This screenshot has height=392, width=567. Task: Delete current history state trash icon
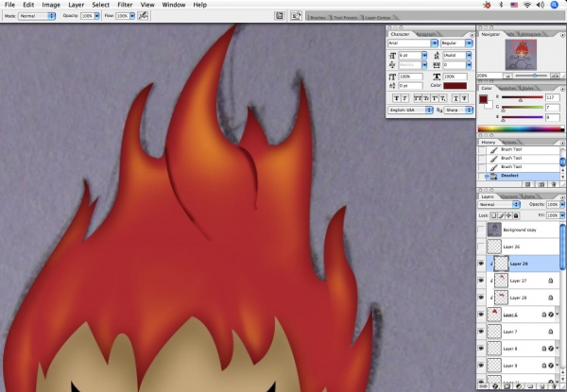[x=553, y=184]
